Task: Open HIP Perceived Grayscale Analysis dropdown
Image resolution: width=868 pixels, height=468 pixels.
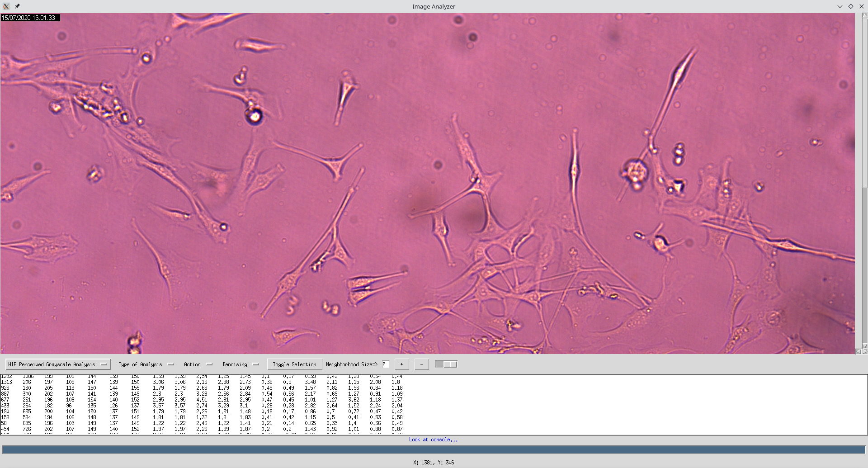Action: pyautogui.click(x=58, y=364)
